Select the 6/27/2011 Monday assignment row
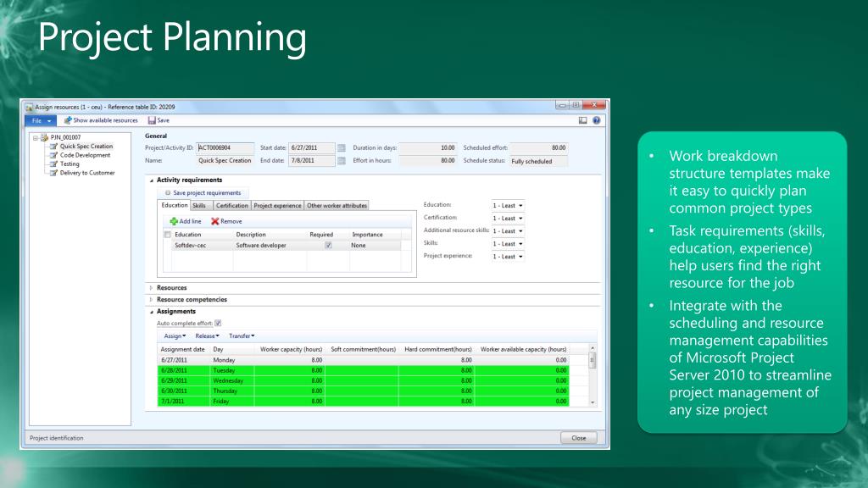 click(364, 360)
